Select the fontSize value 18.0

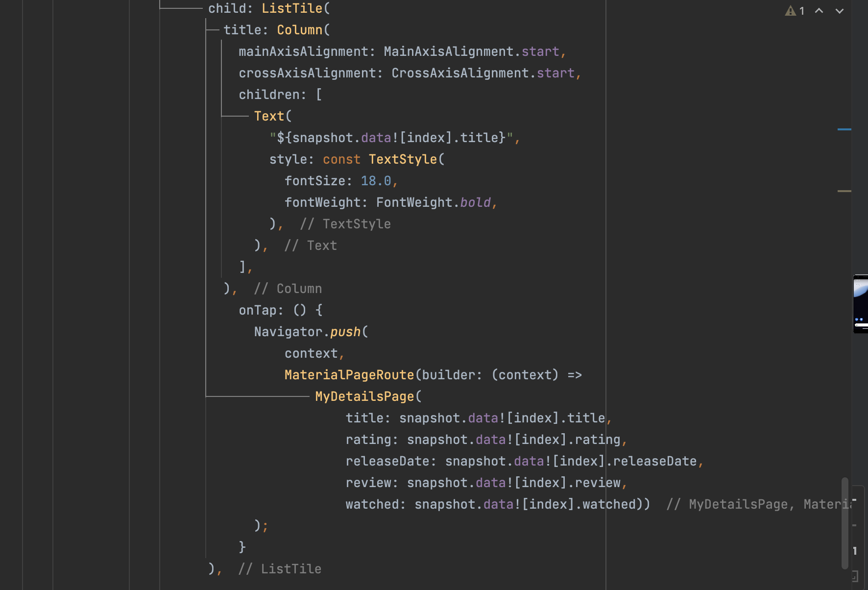[376, 180]
